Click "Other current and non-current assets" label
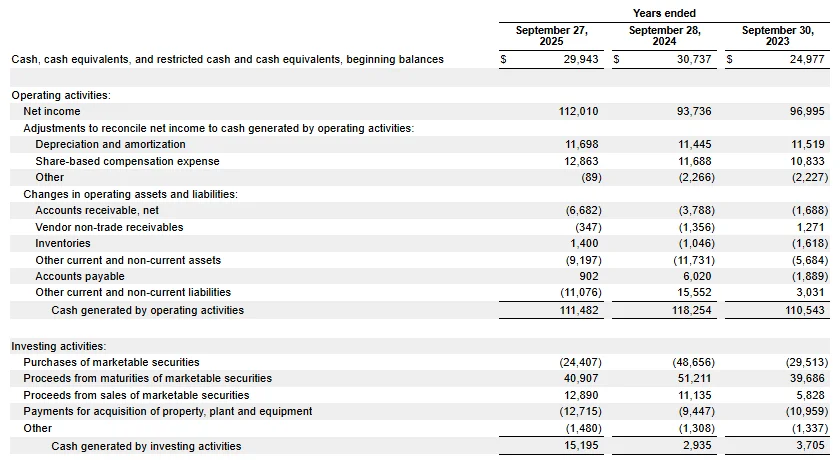Image resolution: width=840 pixels, height=460 pixels. pyautogui.click(x=128, y=260)
